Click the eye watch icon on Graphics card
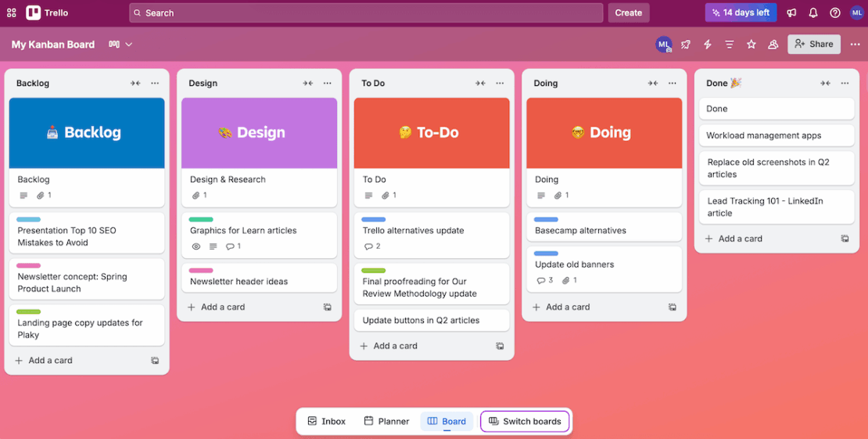The image size is (868, 439). point(196,246)
